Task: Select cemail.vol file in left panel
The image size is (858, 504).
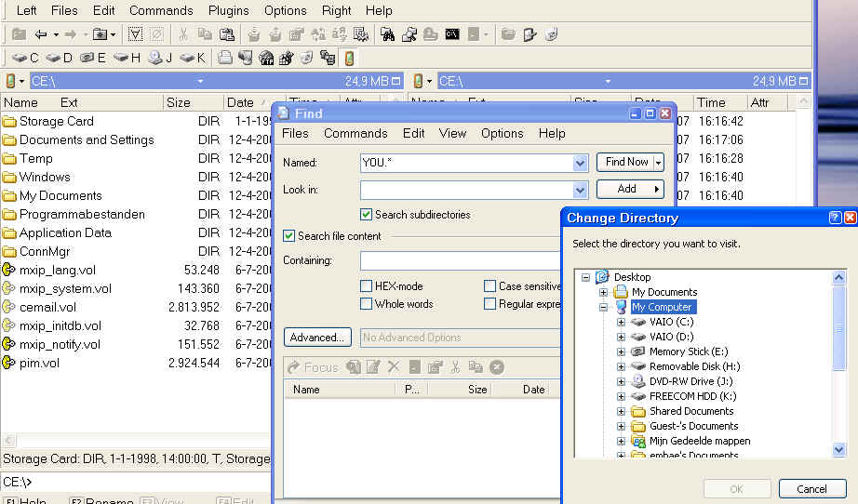Action: tap(47, 307)
